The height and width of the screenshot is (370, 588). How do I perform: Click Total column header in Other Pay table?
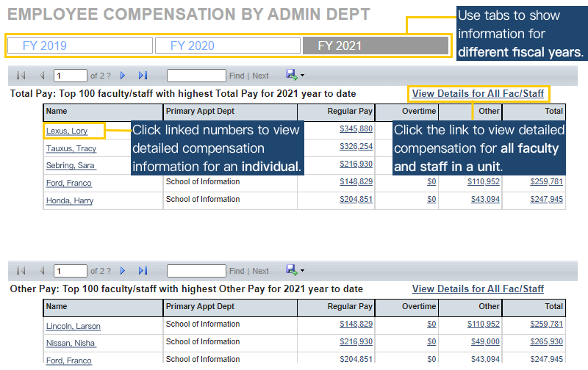click(x=534, y=307)
